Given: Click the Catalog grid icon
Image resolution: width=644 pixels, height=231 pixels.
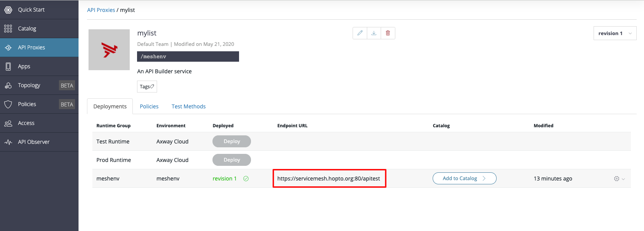Looking at the screenshot, I should (x=8, y=29).
